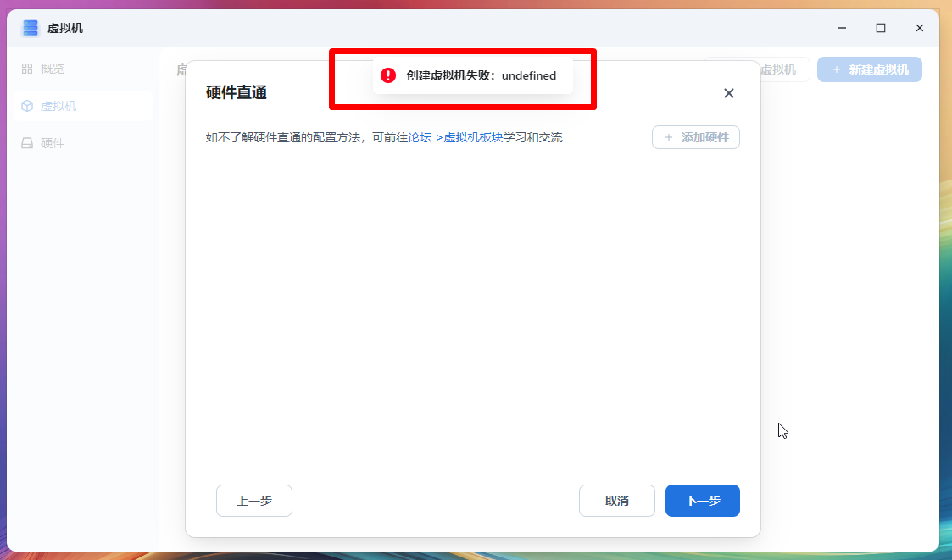This screenshot has height=560, width=952.
Task: Close the 虚拟机 window
Action: click(919, 28)
